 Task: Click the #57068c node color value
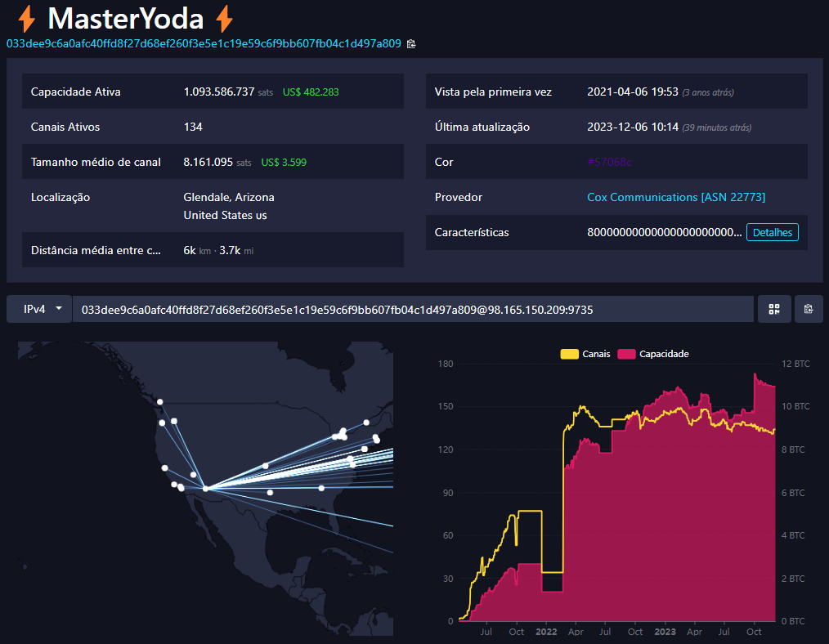click(609, 162)
